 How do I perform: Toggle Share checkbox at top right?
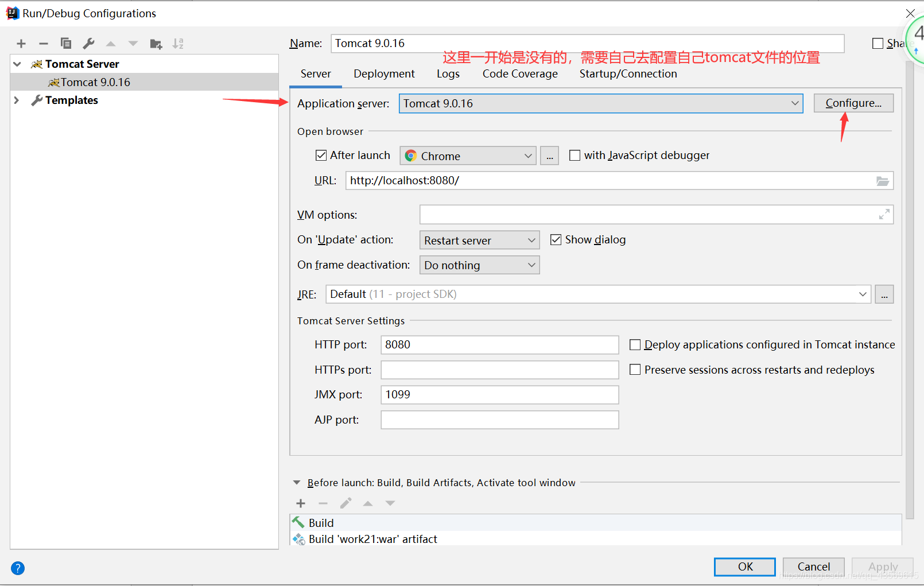click(878, 44)
